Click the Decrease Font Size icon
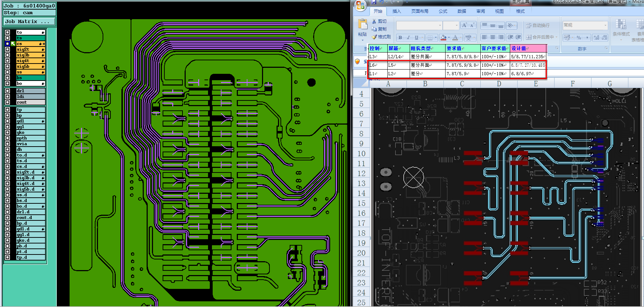This screenshot has height=307, width=644. pos(472,25)
